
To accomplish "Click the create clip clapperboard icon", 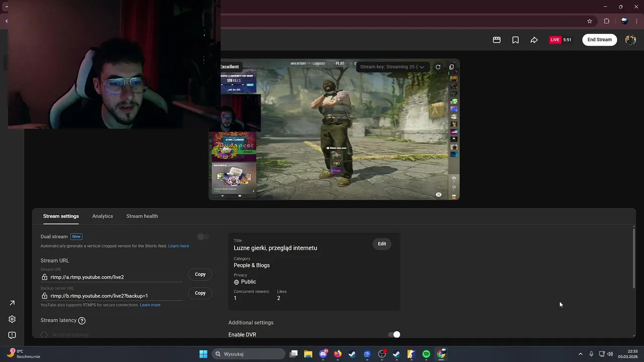I will [x=497, y=40].
